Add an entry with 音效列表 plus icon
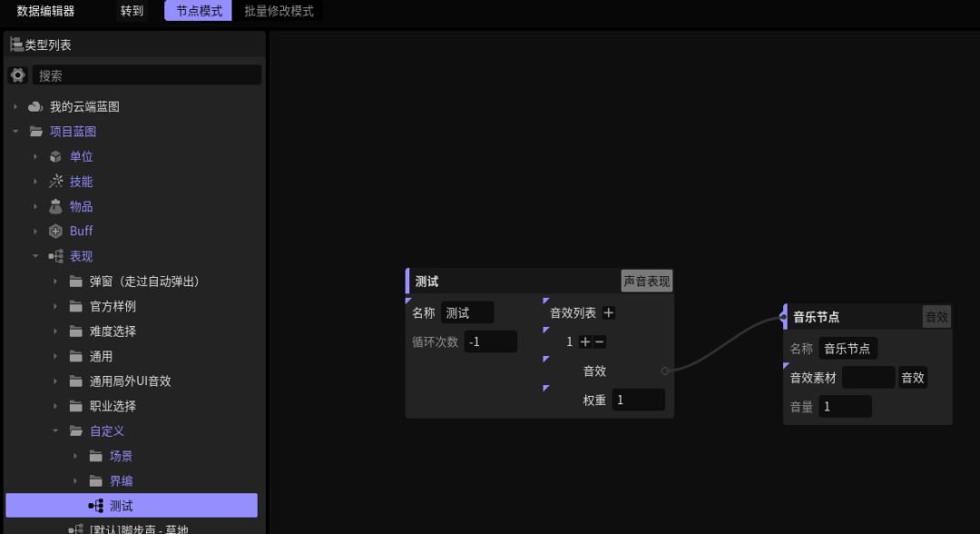Image resolution: width=980 pixels, height=534 pixels. (x=608, y=312)
